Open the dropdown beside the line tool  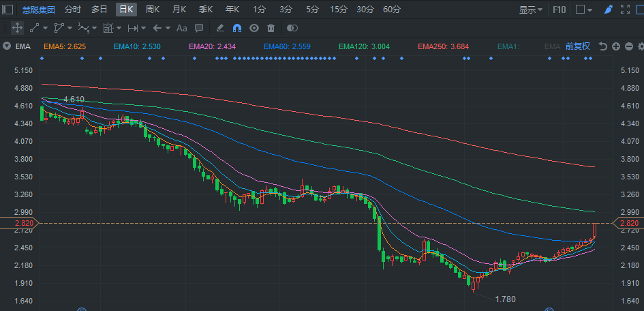click(45, 28)
